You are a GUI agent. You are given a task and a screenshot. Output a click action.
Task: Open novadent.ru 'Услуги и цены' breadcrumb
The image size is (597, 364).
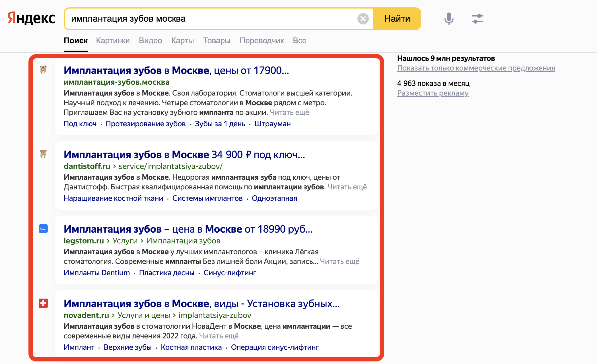[x=144, y=315]
